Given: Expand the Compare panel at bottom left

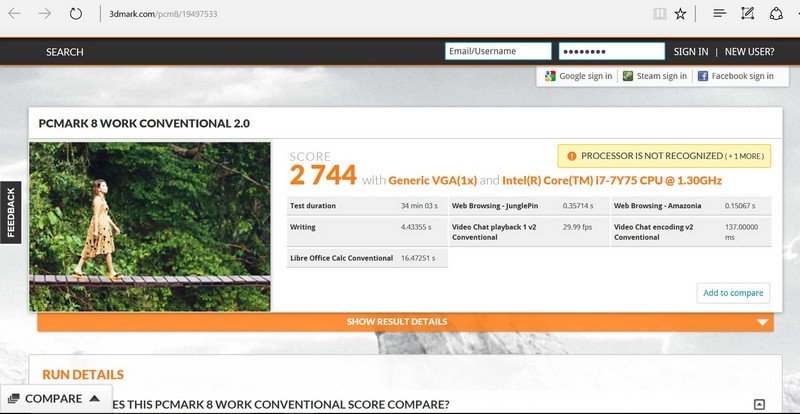Looking at the screenshot, I should click(x=53, y=398).
